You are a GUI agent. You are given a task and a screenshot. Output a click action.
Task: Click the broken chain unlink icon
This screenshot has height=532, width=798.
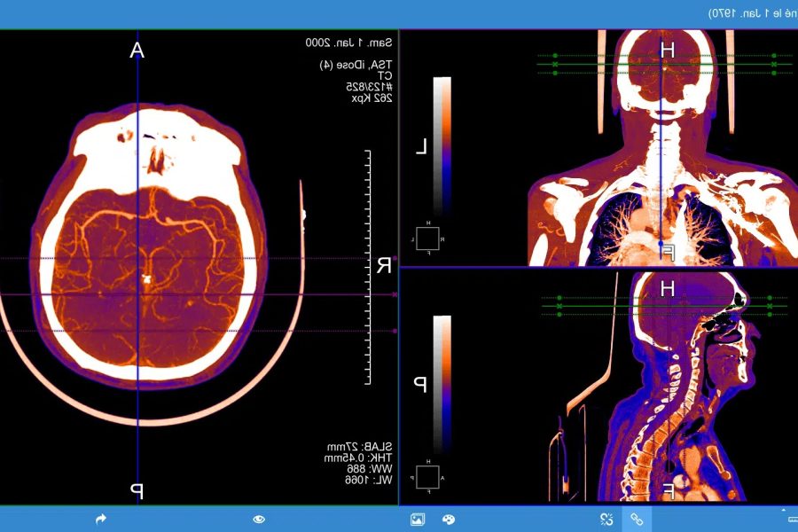[x=606, y=519]
